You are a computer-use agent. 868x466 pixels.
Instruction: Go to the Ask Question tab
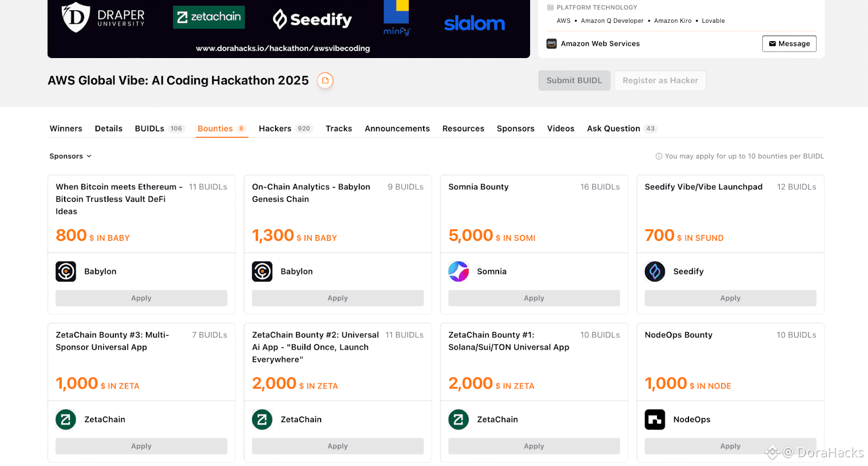click(x=614, y=129)
